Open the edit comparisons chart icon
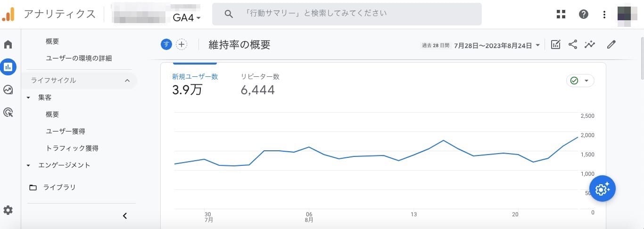 (556, 45)
